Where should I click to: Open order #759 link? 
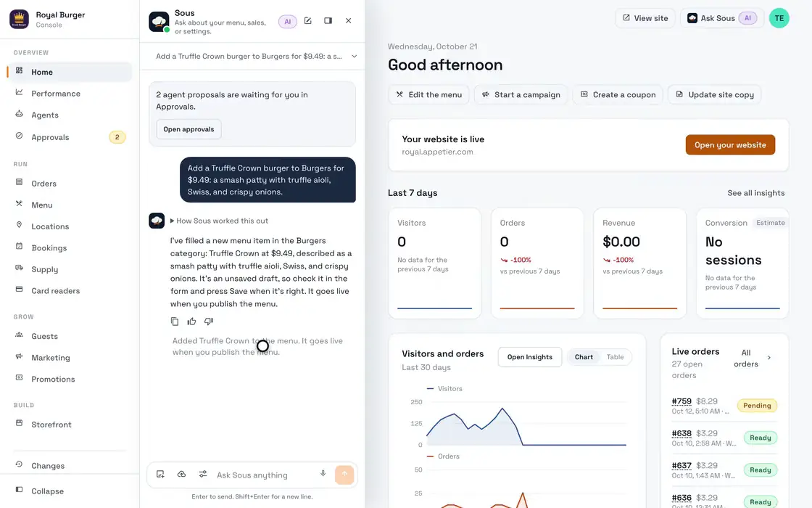681,401
